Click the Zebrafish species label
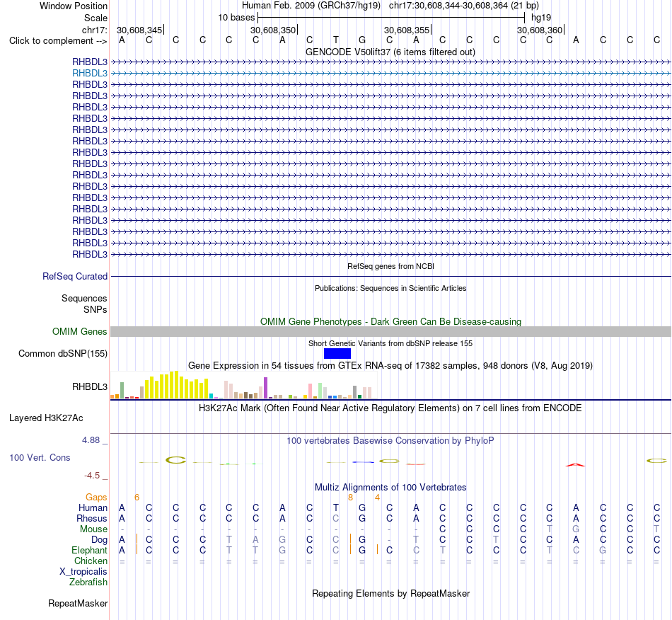 pos(88,582)
